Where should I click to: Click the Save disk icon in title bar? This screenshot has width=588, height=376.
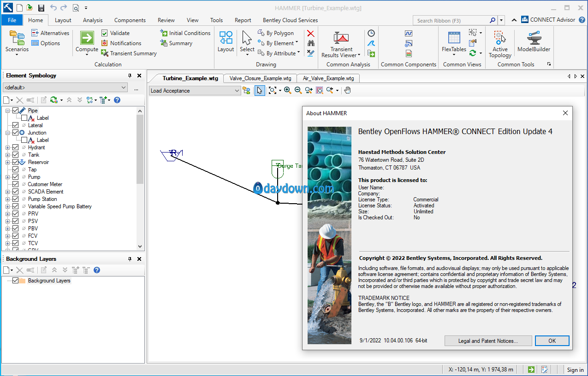pyautogui.click(x=41, y=8)
